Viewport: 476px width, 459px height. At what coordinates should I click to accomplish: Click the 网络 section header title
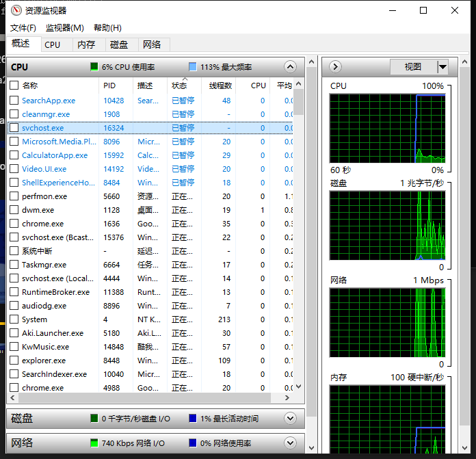(x=22, y=443)
